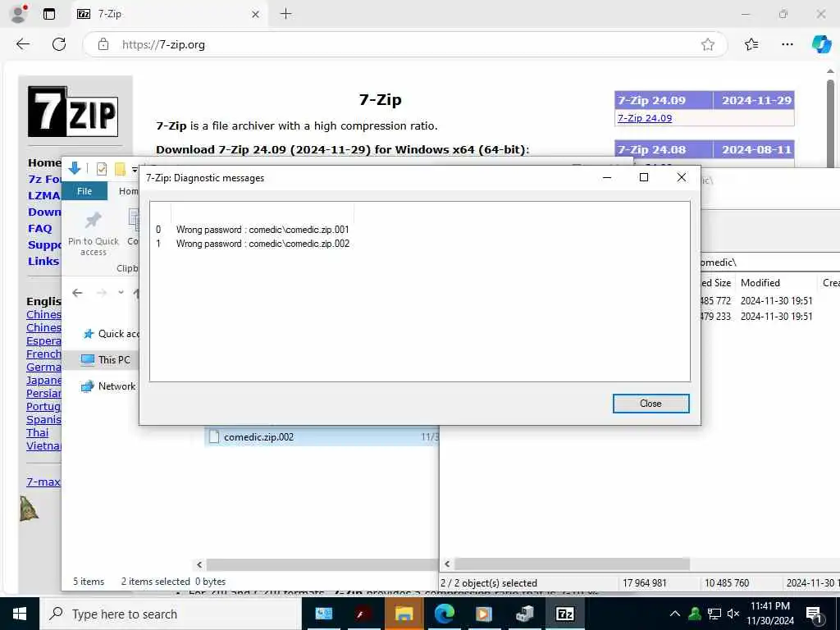Open Edge tab actions menu
The height and width of the screenshot is (630, 840).
pos(48,14)
